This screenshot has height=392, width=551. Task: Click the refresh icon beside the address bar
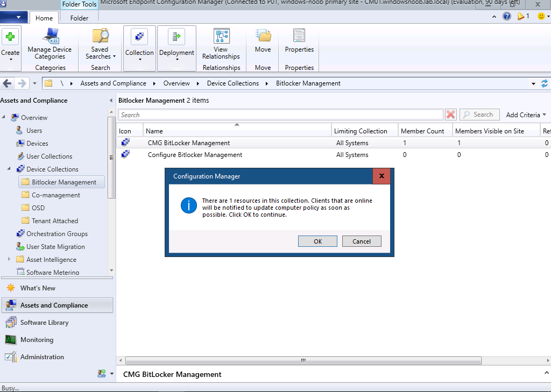pyautogui.click(x=545, y=83)
